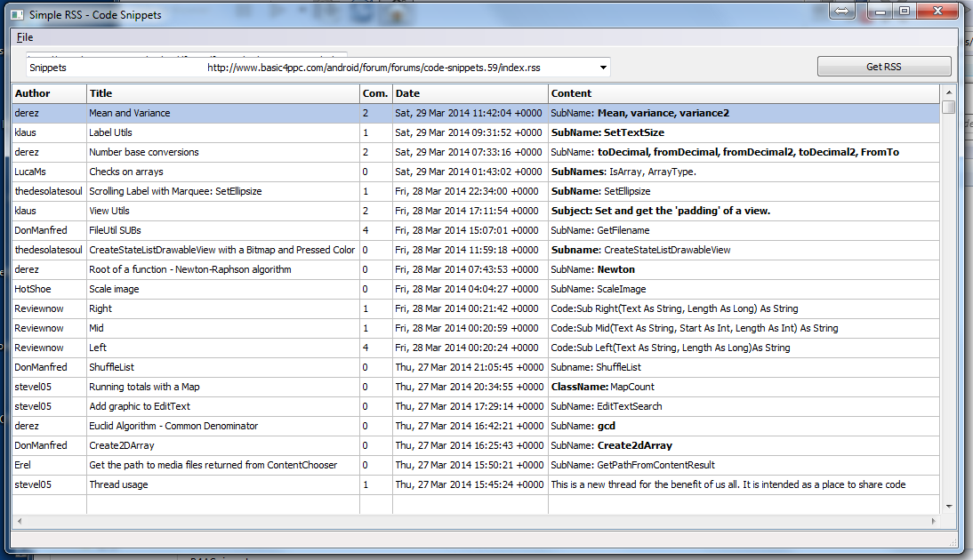The height and width of the screenshot is (560, 973).
Task: Click the horizontal scrollbar left arrow
Action: pos(19,521)
